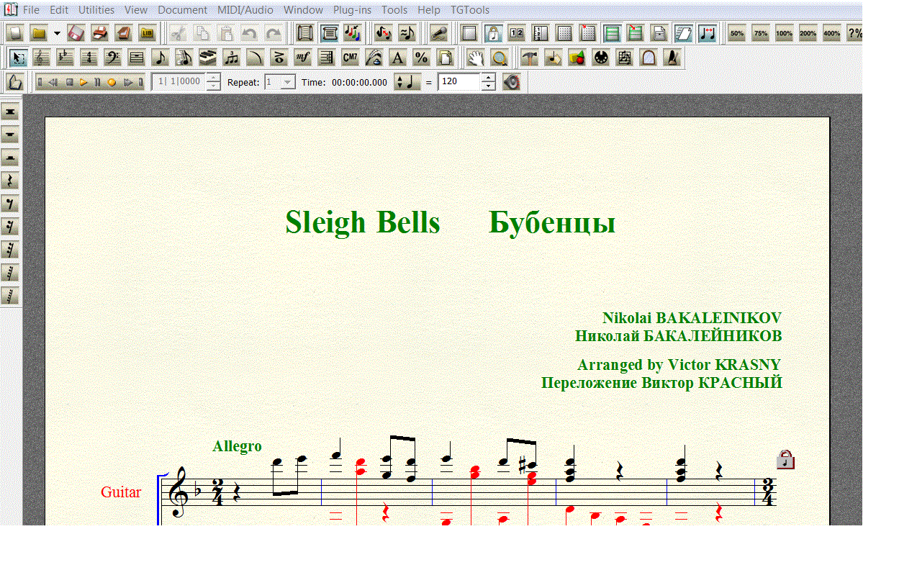The width and height of the screenshot is (917, 588).
Task: Select the Time Signature tool
Action: (x=89, y=58)
